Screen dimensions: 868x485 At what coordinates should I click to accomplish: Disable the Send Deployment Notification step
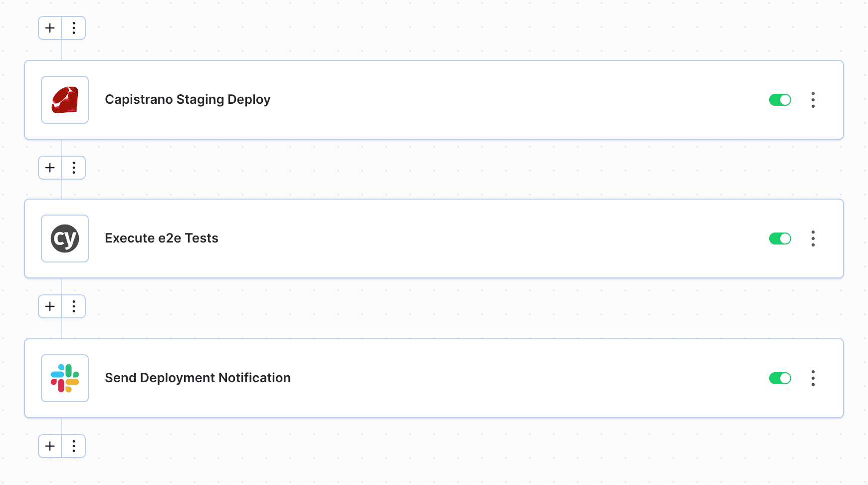point(780,378)
